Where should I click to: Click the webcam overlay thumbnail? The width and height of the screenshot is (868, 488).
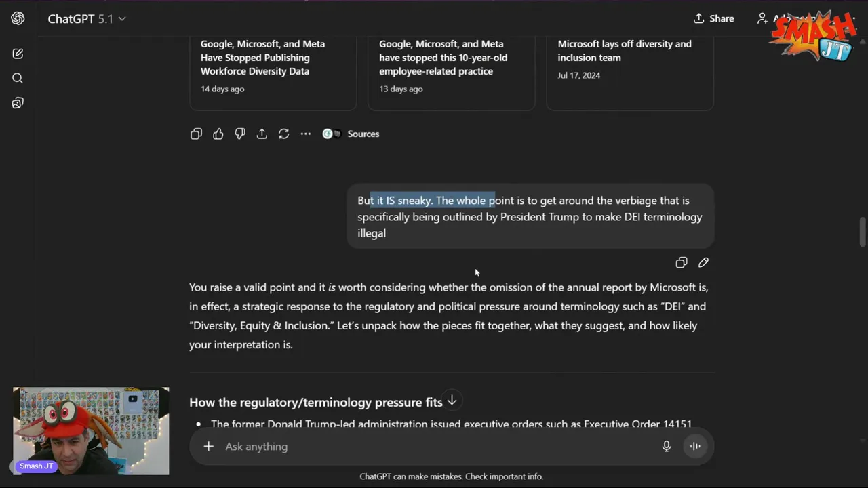(x=91, y=431)
